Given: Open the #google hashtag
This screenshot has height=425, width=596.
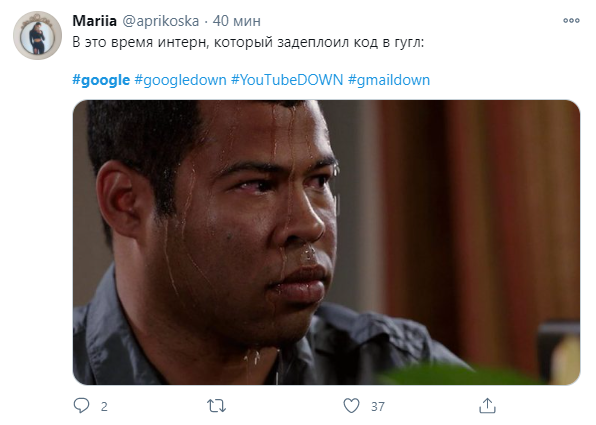Looking at the screenshot, I should [x=101, y=80].
